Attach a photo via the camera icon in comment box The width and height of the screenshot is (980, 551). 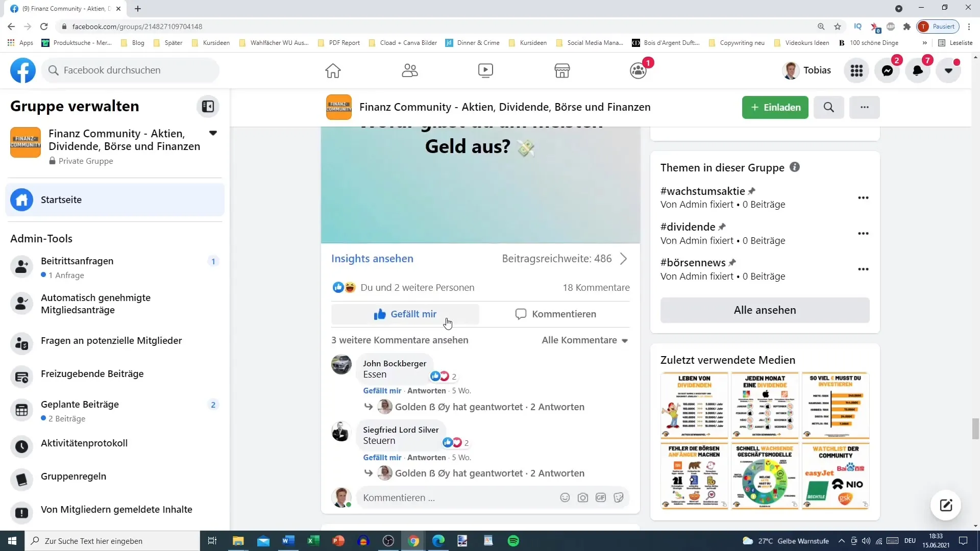pyautogui.click(x=582, y=498)
